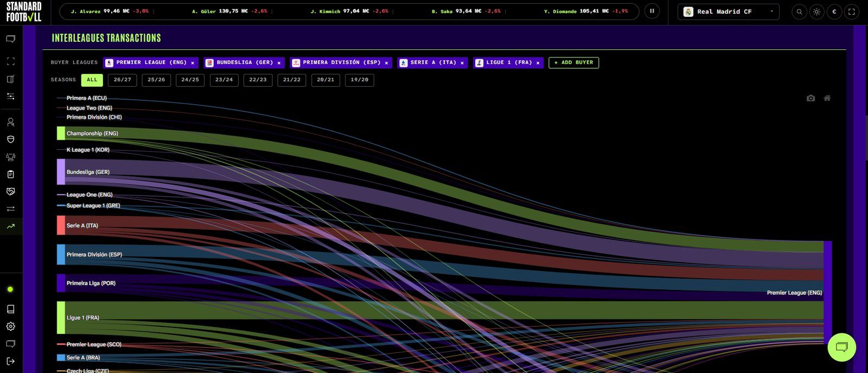The width and height of the screenshot is (868, 373).
Task: Toggle the light theme sun icon
Action: 816,11
